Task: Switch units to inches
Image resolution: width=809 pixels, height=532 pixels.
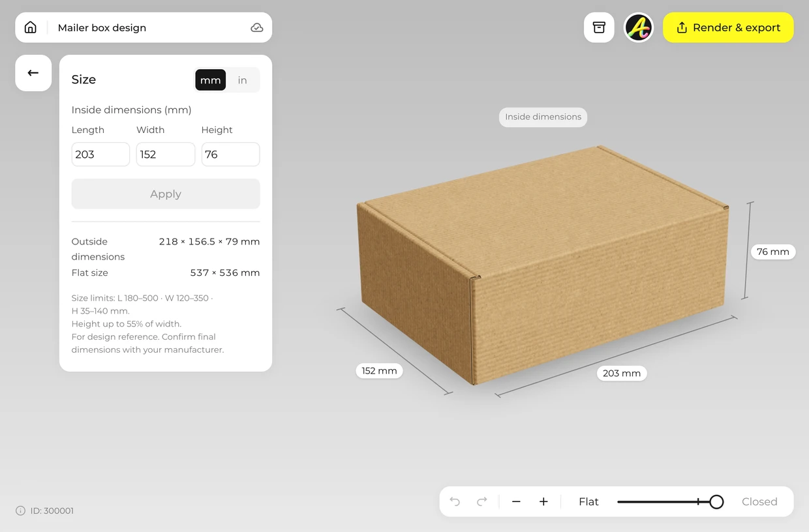Action: (x=243, y=80)
